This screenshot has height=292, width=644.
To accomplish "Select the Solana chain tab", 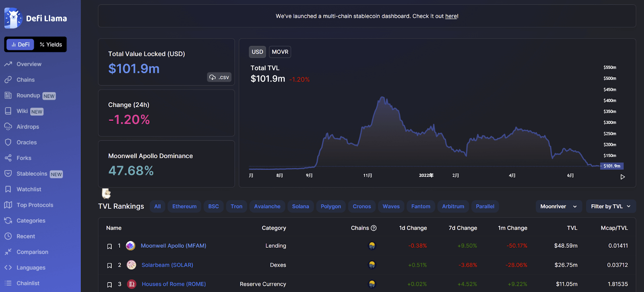I will pyautogui.click(x=301, y=206).
